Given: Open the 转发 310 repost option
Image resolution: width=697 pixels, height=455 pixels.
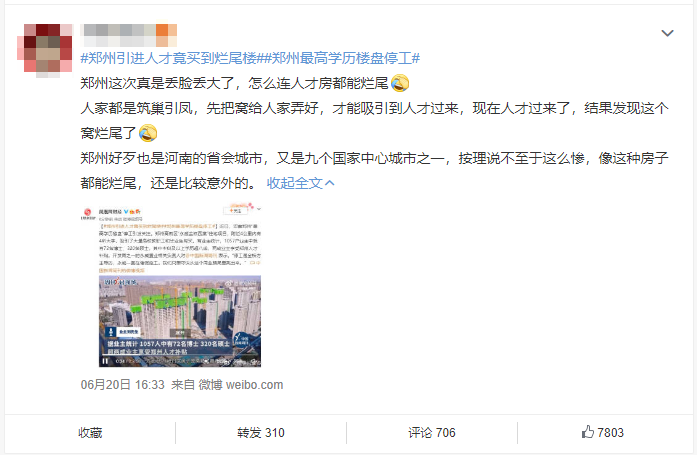Looking at the screenshot, I should 261,433.
